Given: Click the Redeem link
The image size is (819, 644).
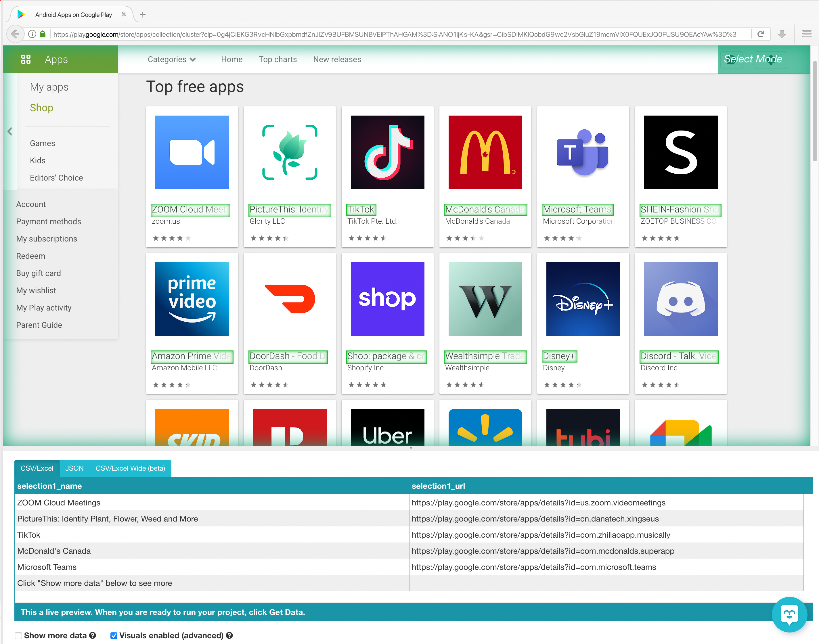Looking at the screenshot, I should point(30,256).
